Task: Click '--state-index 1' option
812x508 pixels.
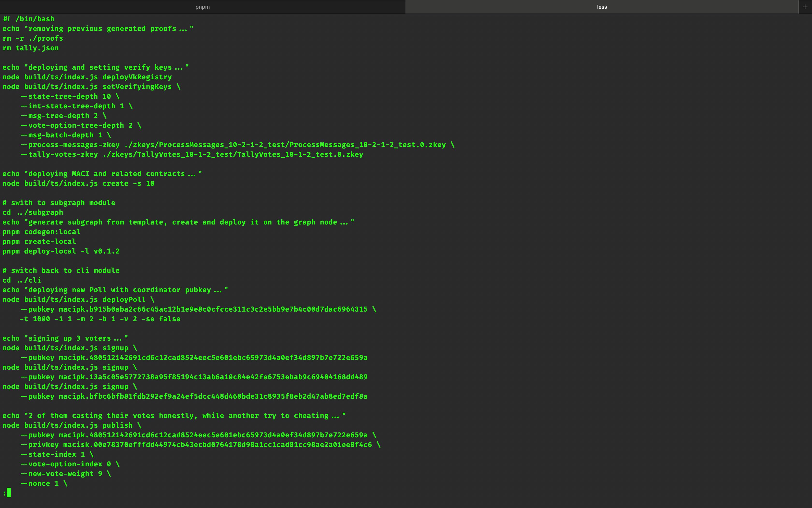Action: click(57, 455)
